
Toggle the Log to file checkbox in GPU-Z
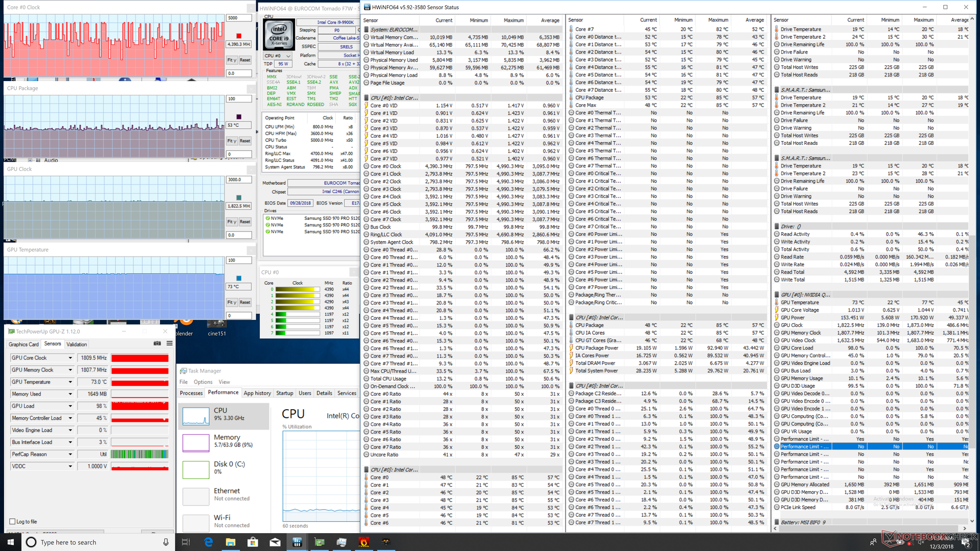13,521
